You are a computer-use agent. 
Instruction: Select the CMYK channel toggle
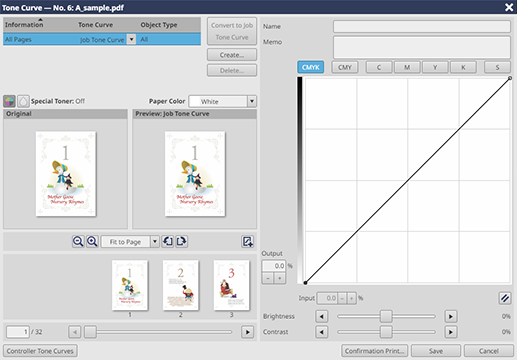point(310,67)
